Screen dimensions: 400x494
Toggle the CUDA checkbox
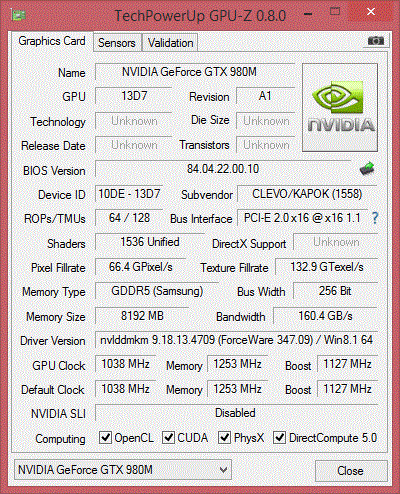(x=168, y=438)
